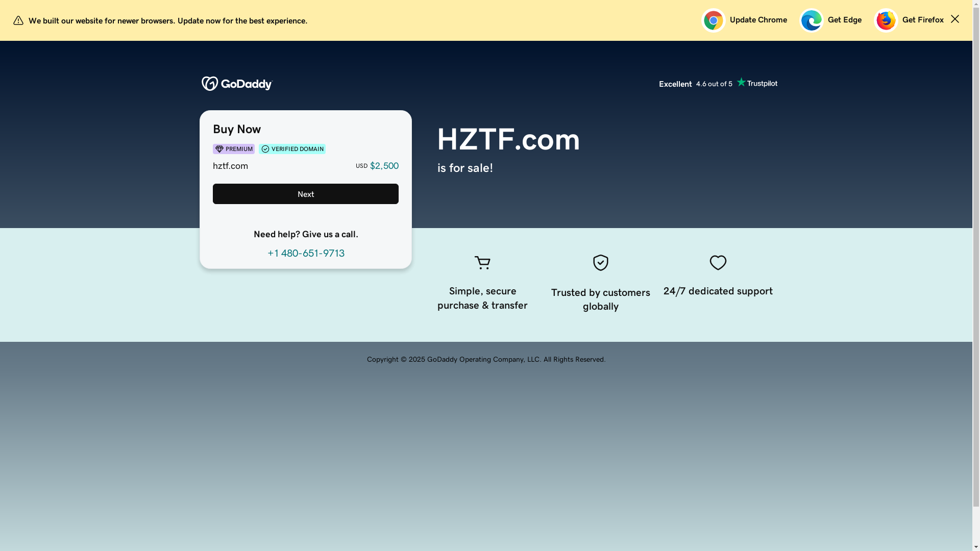Click the Microsoft Edge icon
The width and height of the screenshot is (980, 551).
click(811, 20)
